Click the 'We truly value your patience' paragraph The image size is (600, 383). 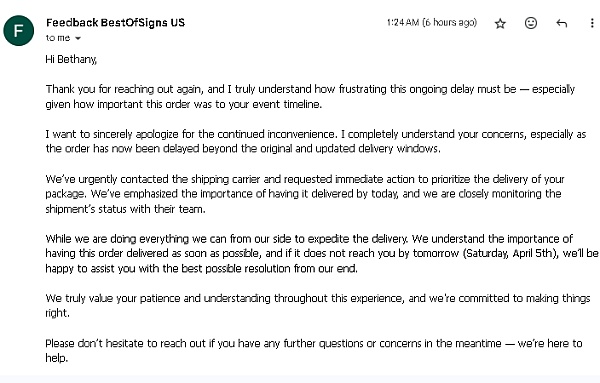point(318,305)
